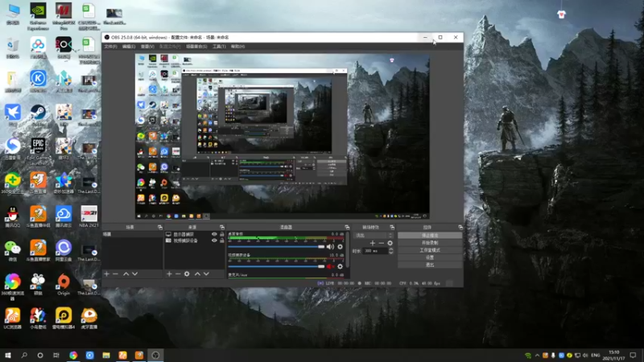
Task: Mute desktop audio speaker icon
Action: pos(330,247)
